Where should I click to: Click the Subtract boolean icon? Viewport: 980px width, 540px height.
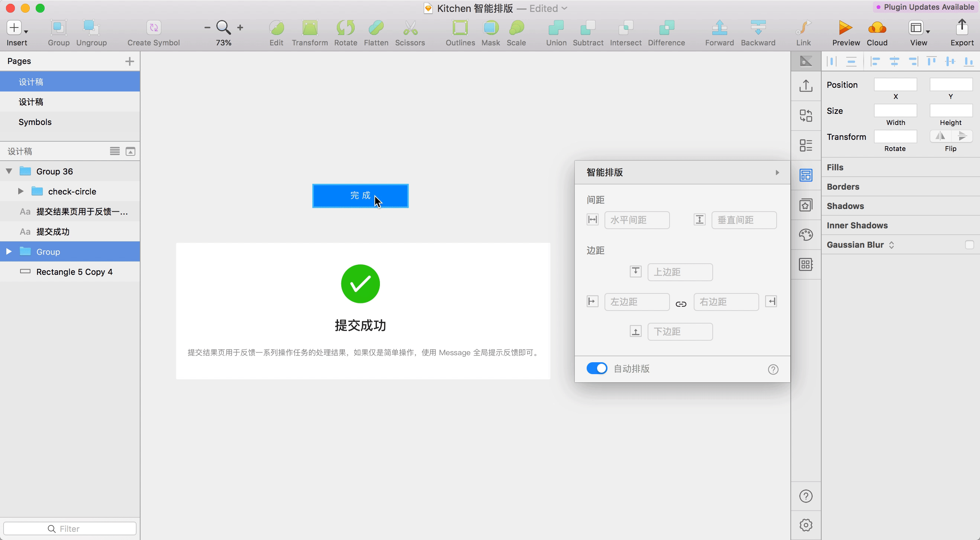click(588, 28)
